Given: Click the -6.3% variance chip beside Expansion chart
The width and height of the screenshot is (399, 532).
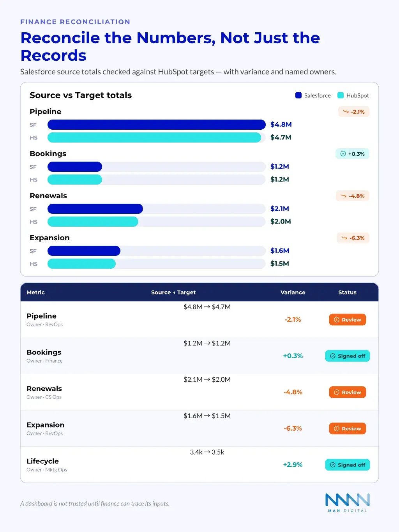Looking at the screenshot, I should 353,238.
